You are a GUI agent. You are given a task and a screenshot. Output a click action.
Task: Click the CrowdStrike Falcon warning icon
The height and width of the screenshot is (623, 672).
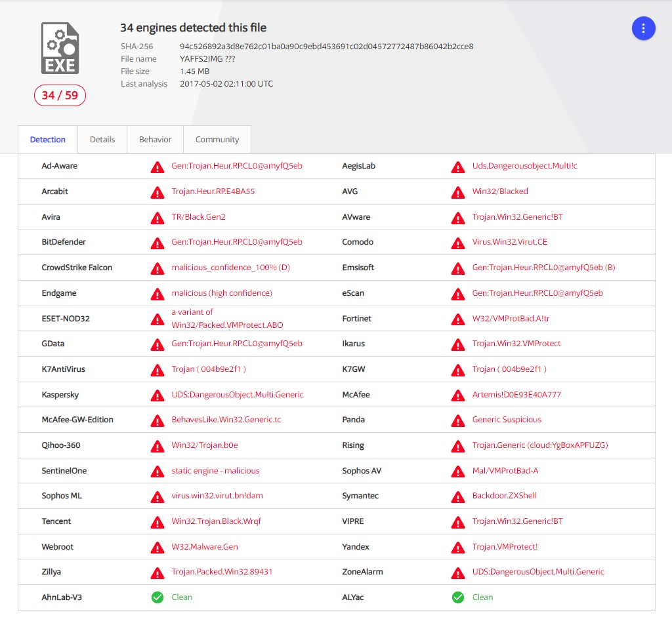(157, 269)
